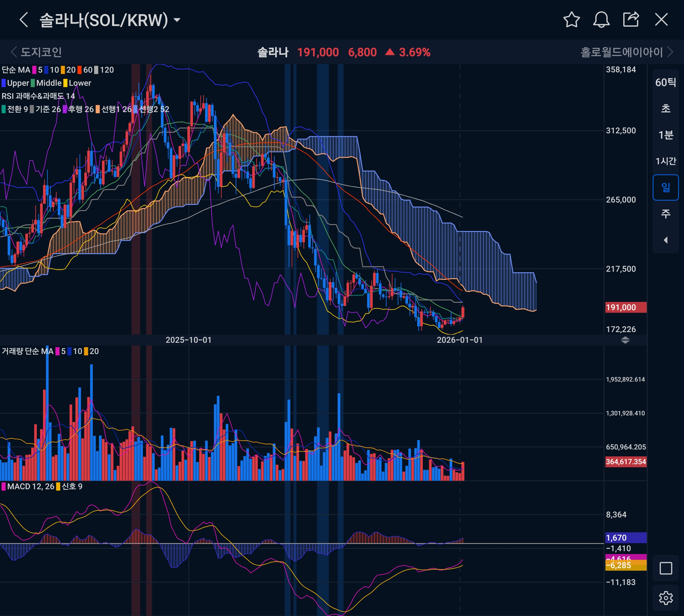
Task: Click the 191,000 current price tag
Action: [625, 307]
